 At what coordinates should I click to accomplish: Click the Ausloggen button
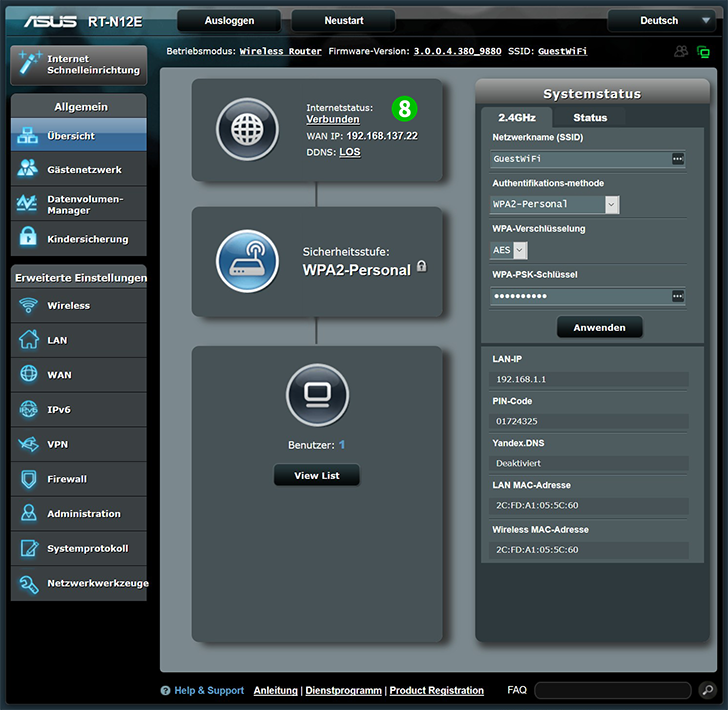229,20
